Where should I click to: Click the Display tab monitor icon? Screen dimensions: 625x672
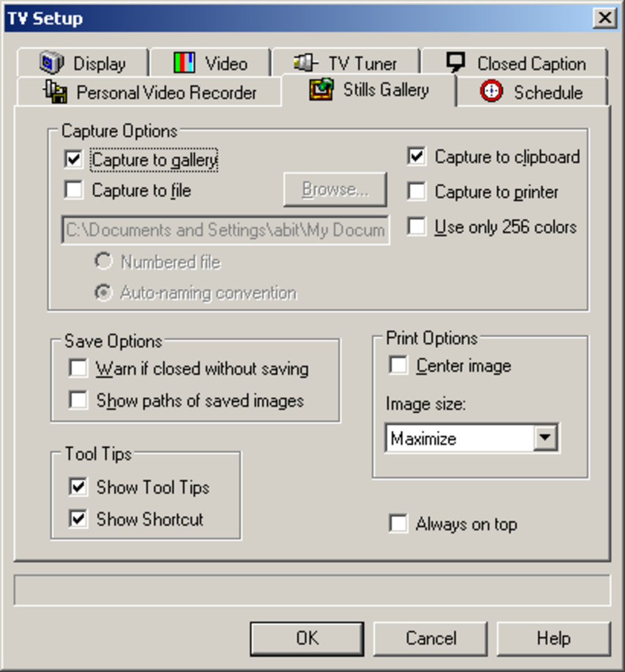(52, 63)
